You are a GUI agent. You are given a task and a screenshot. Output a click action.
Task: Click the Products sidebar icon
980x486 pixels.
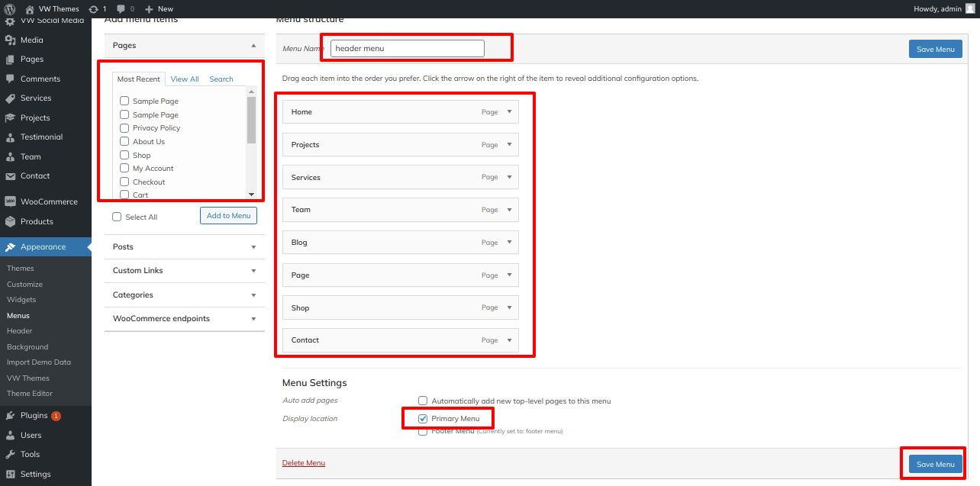10,222
